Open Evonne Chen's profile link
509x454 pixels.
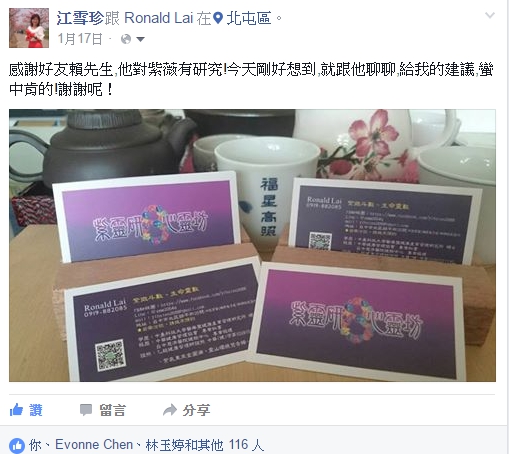[94, 445]
